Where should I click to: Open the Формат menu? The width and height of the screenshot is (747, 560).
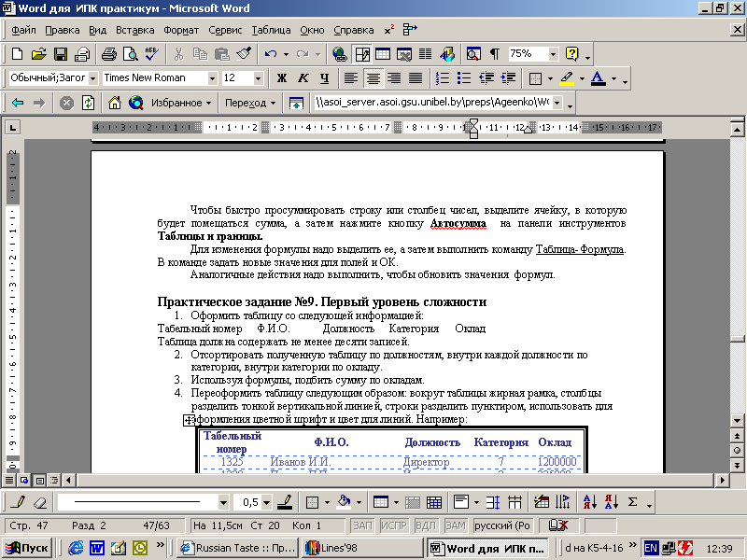[181, 30]
